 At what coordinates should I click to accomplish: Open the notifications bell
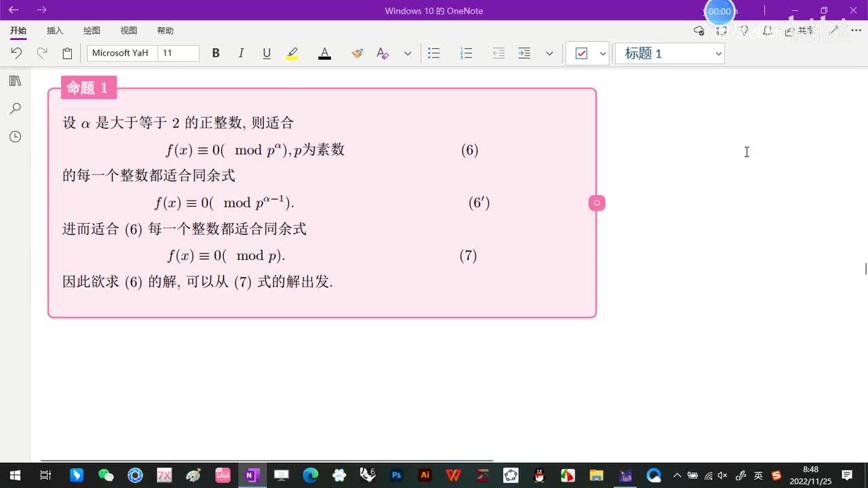click(x=767, y=30)
